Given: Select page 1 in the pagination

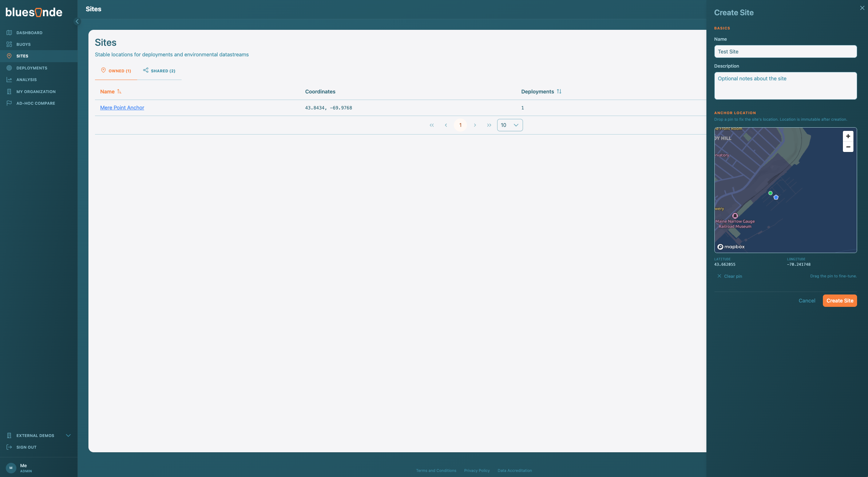Looking at the screenshot, I should tap(460, 125).
